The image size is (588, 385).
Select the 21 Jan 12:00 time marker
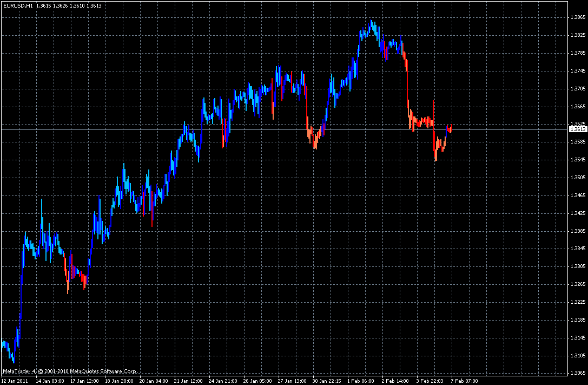188,381
